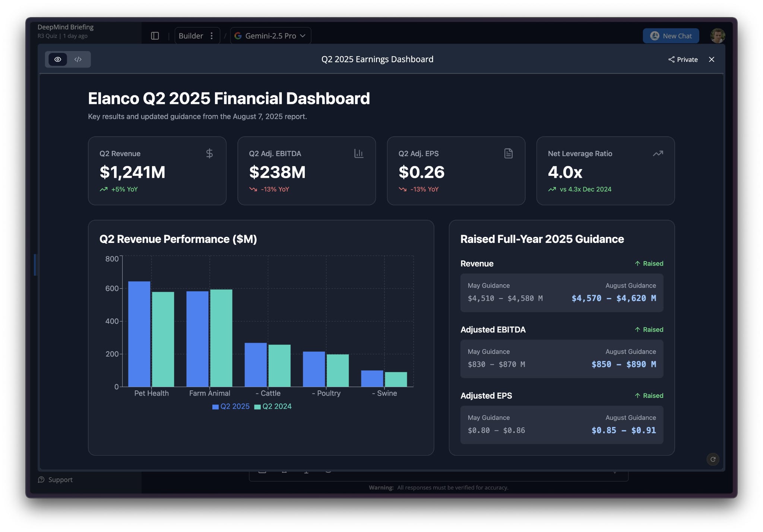Screen dimensions: 763x532
Task: Toggle the Q2 2025 legend swatch
Action: click(x=215, y=407)
